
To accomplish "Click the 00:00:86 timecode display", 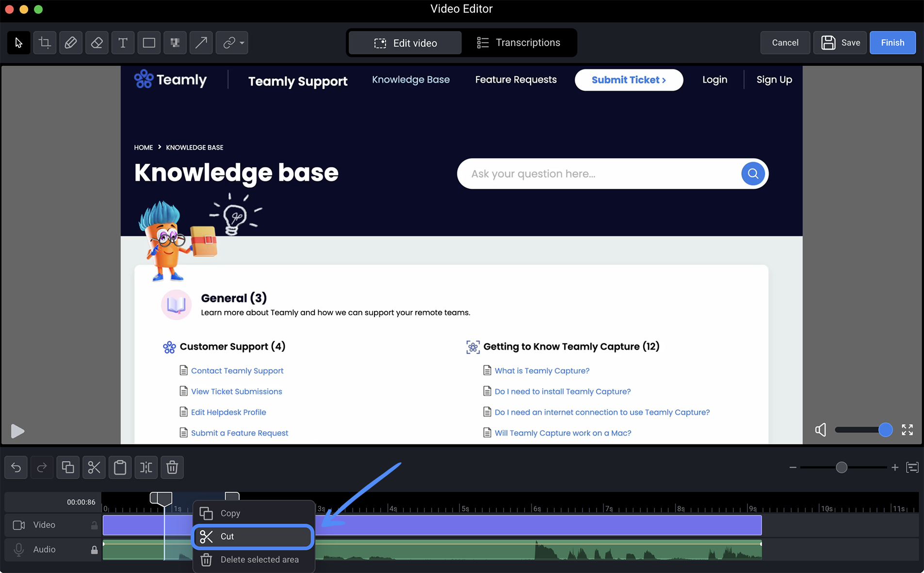I will [x=81, y=502].
